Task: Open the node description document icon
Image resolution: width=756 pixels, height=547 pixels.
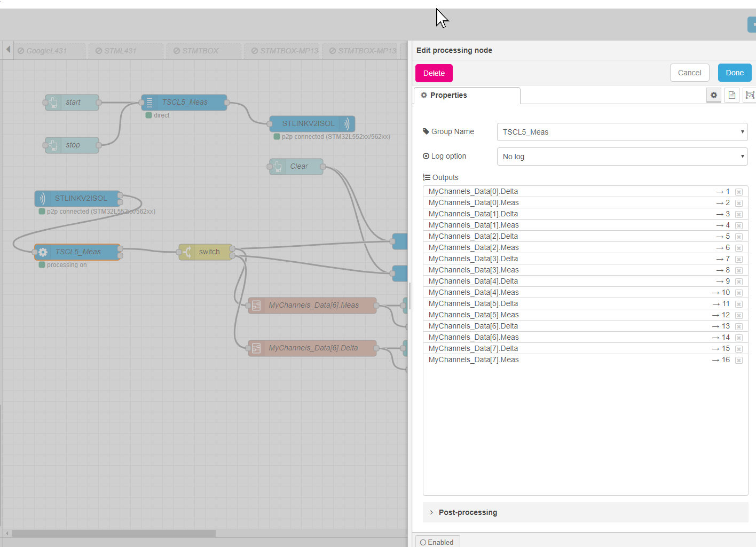Action: coord(732,95)
